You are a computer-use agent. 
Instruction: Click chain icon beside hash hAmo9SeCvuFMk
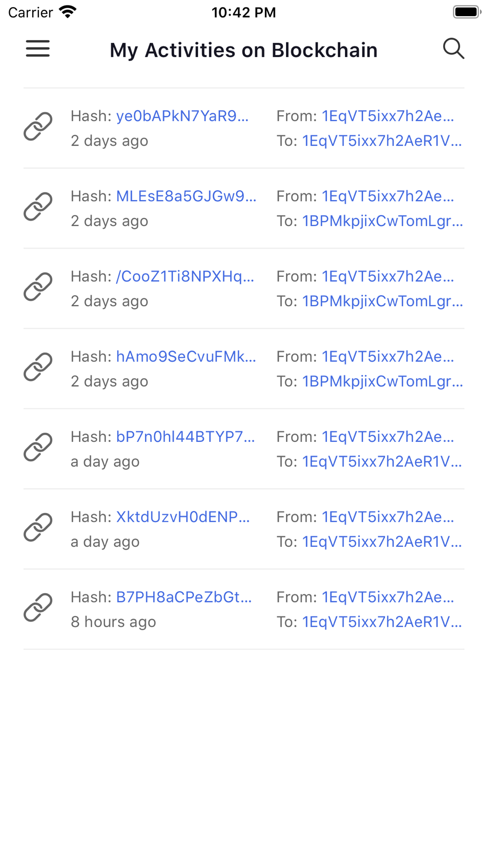(38, 367)
